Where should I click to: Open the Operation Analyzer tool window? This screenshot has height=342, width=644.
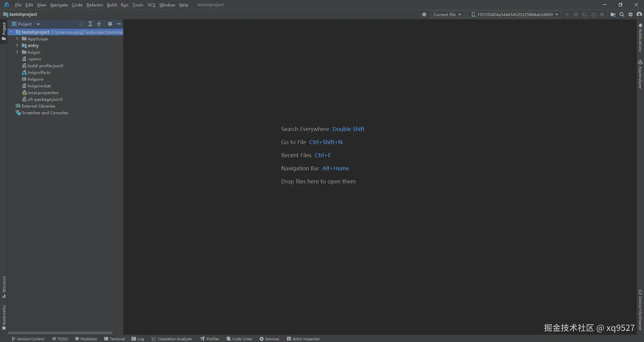(172, 339)
